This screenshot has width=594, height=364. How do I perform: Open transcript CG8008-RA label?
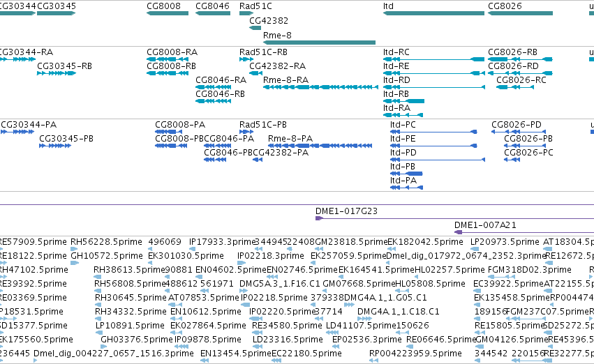(x=172, y=52)
